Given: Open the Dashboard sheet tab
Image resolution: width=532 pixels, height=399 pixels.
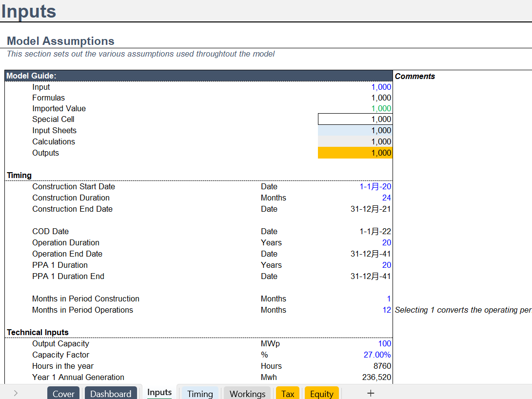Looking at the screenshot, I should (x=111, y=394).
